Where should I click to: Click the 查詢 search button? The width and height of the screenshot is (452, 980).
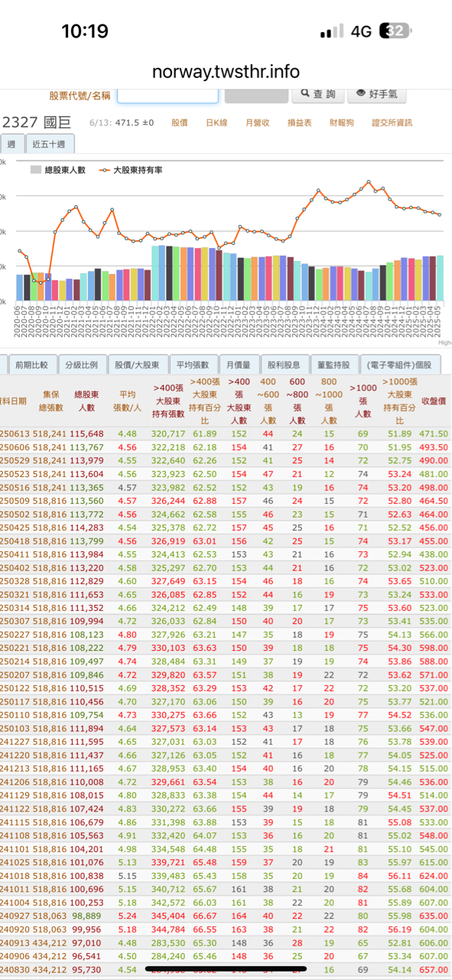(317, 94)
